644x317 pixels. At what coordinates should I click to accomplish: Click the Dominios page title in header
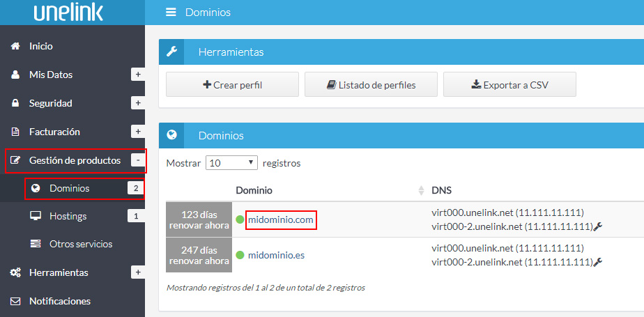pos(208,13)
